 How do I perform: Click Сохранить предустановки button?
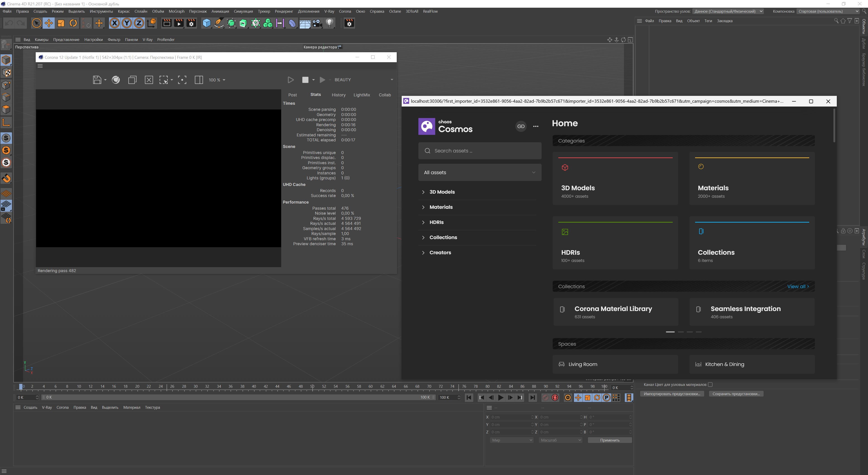(736, 394)
